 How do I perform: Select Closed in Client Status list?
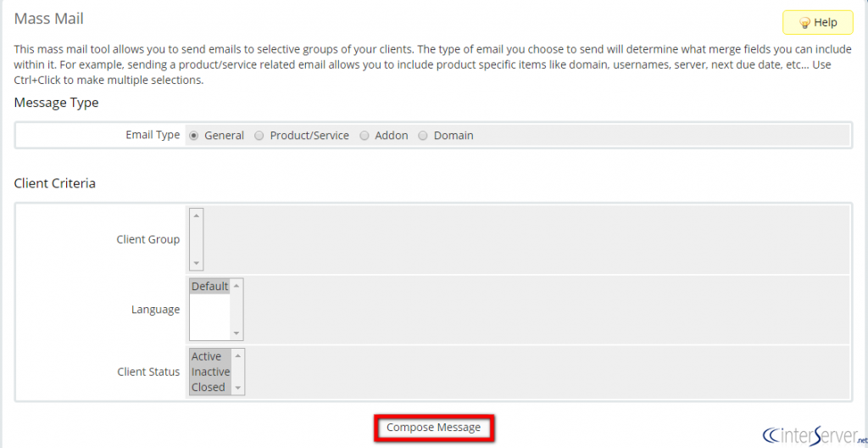pos(210,387)
